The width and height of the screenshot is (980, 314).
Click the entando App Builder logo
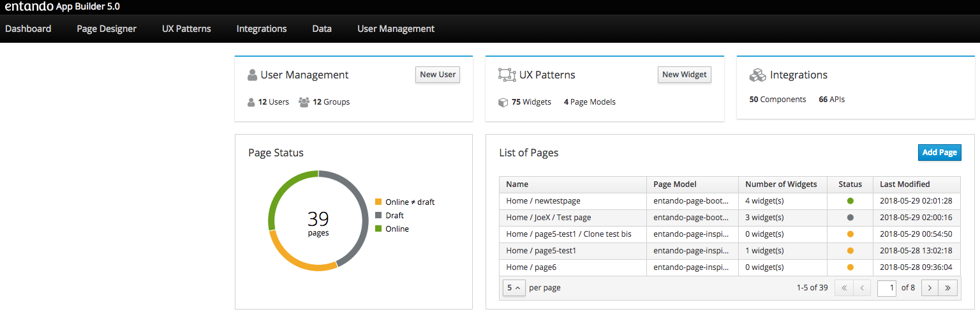click(x=63, y=6)
